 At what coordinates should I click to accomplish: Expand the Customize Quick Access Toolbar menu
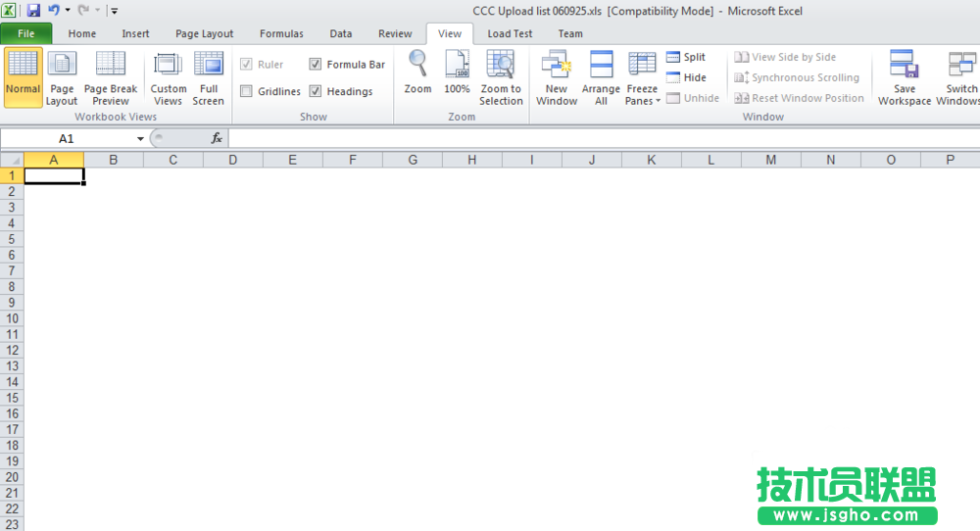(x=115, y=12)
